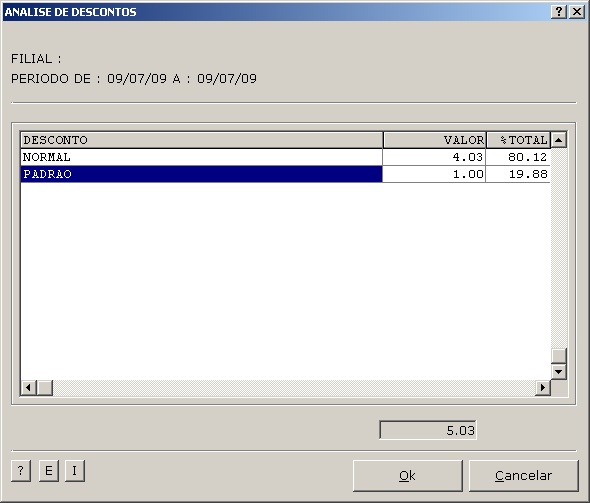Click the horizontal scrollbar thumb
590x503 pixels.
tap(45, 388)
